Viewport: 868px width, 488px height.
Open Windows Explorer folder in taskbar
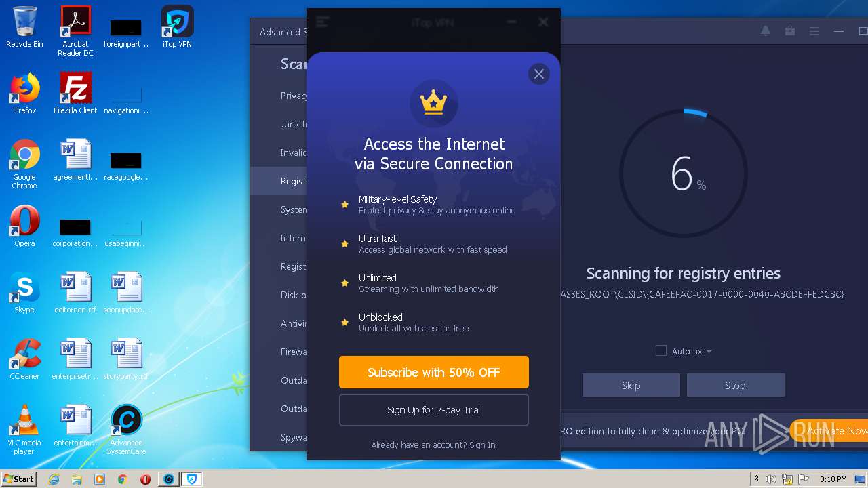click(x=77, y=479)
